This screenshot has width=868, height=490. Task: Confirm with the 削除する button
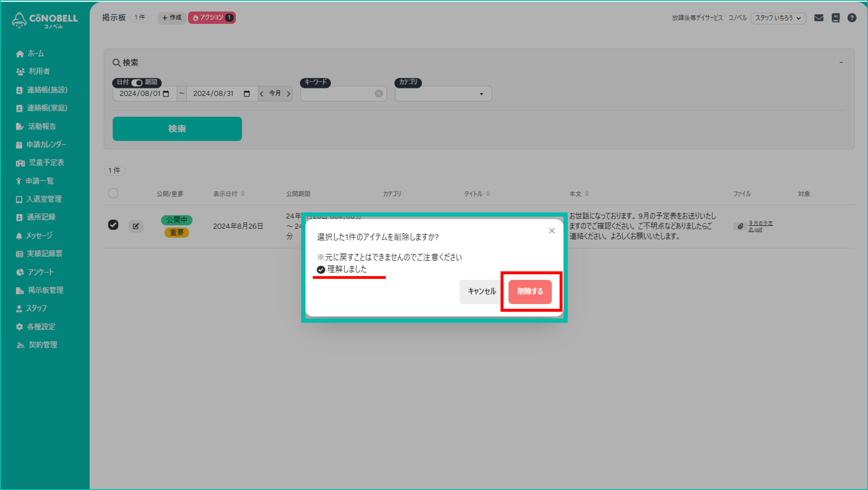(x=530, y=292)
